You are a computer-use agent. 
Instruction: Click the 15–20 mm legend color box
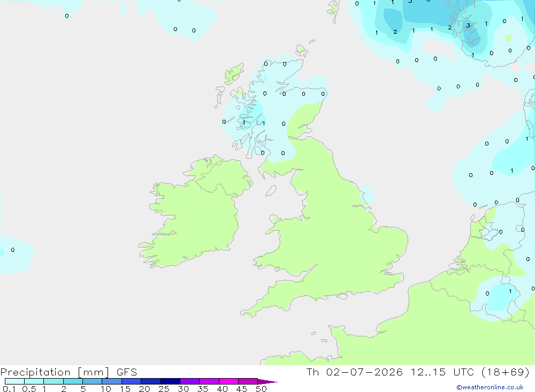pos(131,381)
